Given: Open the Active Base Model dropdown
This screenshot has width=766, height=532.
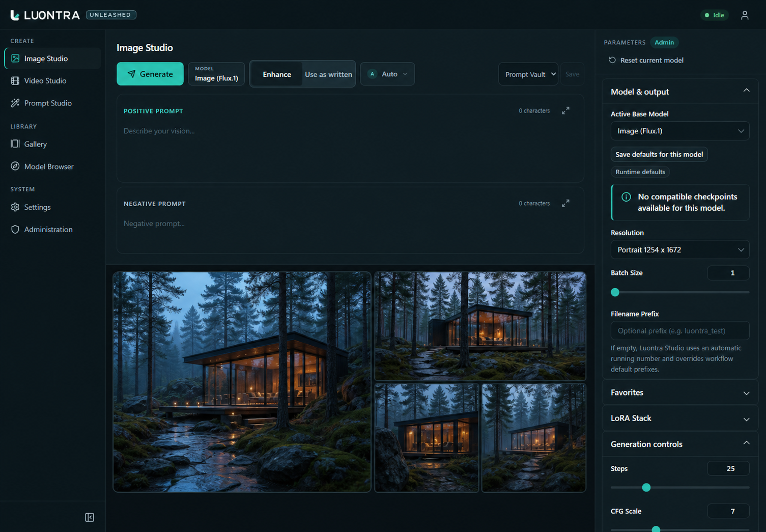Looking at the screenshot, I should point(679,131).
